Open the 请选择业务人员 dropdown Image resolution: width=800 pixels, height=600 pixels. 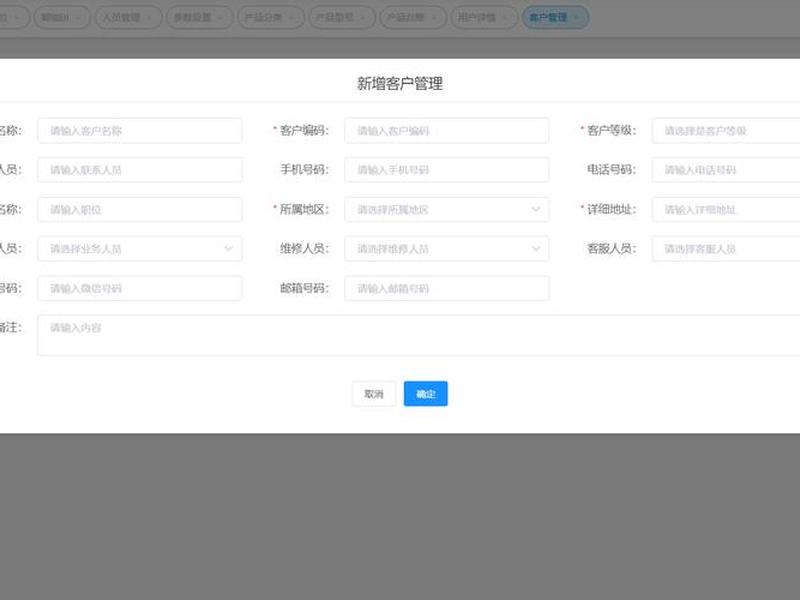click(140, 249)
